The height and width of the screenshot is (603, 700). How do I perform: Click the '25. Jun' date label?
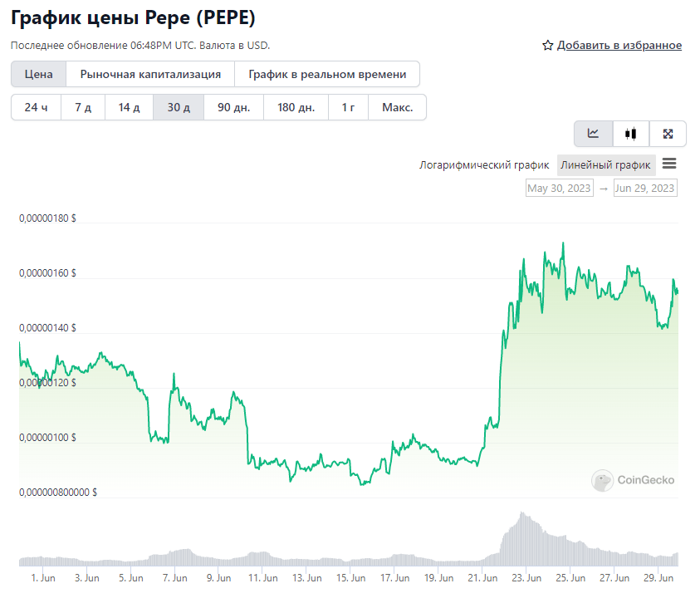pyautogui.click(x=570, y=578)
